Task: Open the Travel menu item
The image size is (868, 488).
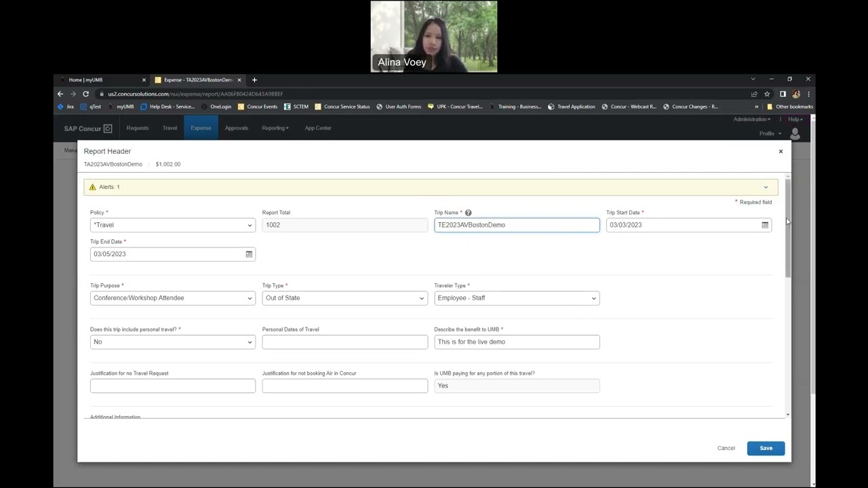Action: pos(170,128)
